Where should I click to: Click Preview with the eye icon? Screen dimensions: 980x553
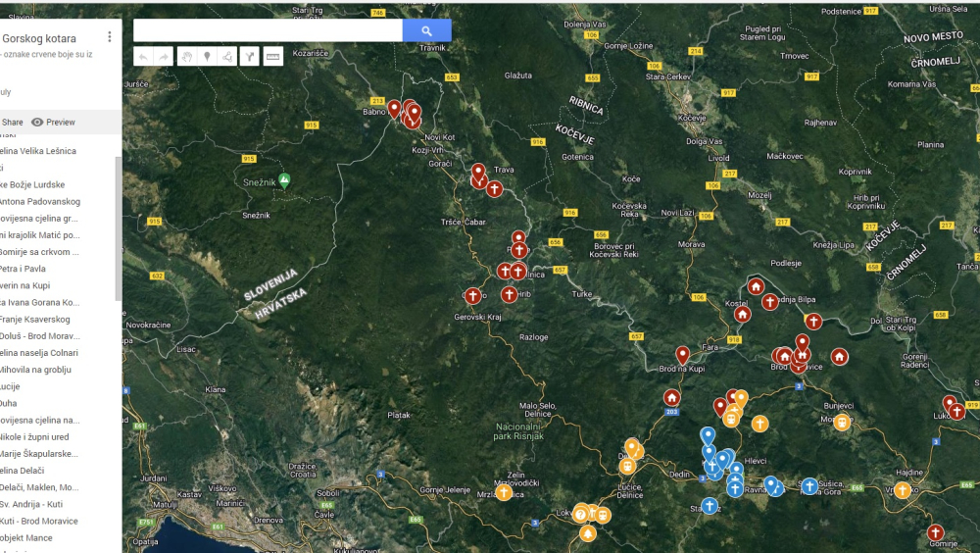(53, 123)
